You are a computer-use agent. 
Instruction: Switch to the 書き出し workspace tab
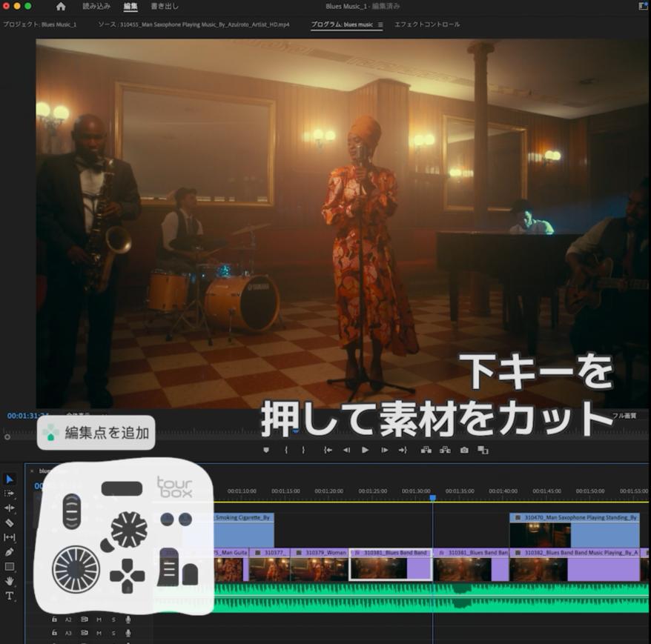click(x=164, y=6)
